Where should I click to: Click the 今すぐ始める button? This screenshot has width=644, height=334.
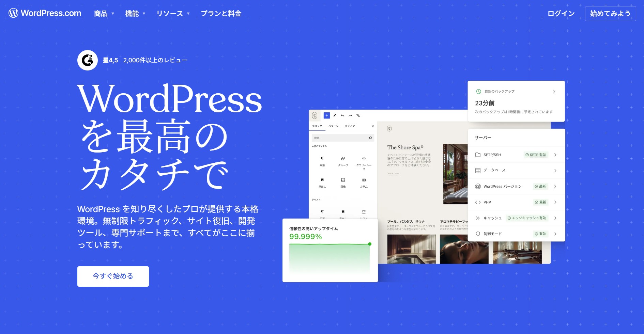[x=113, y=276]
